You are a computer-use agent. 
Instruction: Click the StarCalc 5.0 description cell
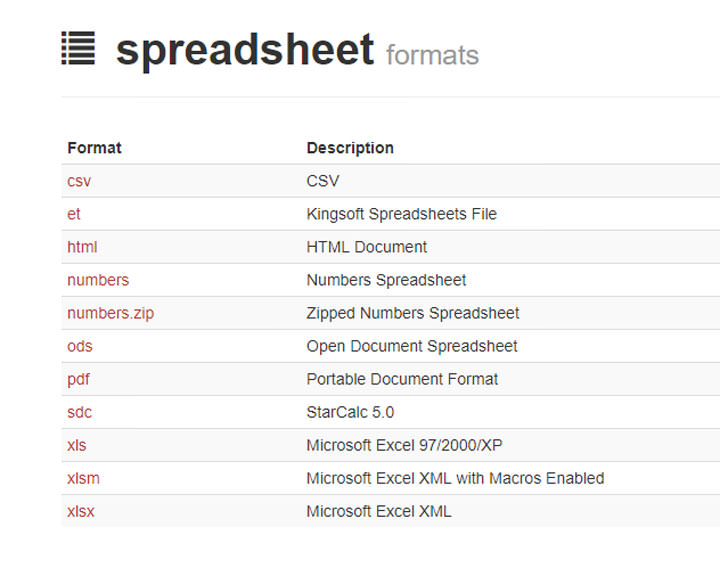click(x=350, y=412)
